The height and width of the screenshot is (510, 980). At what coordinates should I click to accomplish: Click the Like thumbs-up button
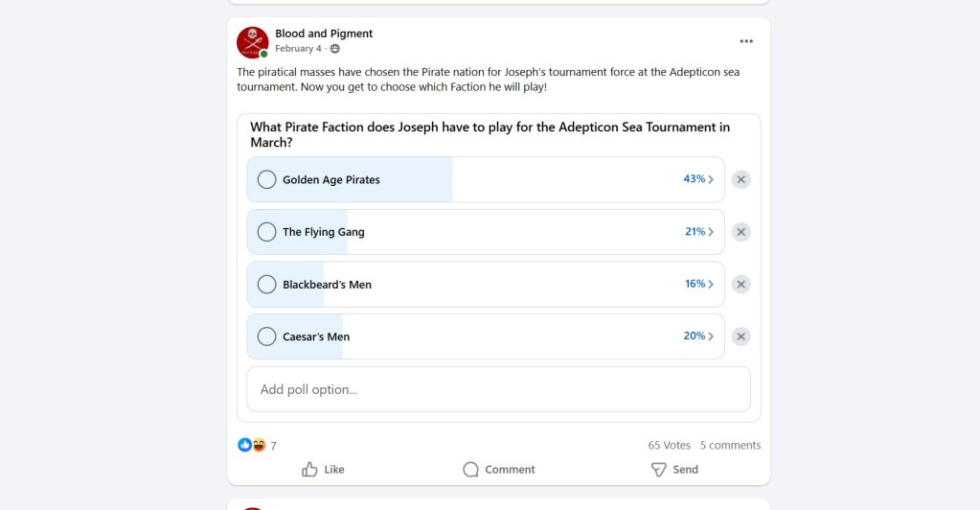point(323,470)
